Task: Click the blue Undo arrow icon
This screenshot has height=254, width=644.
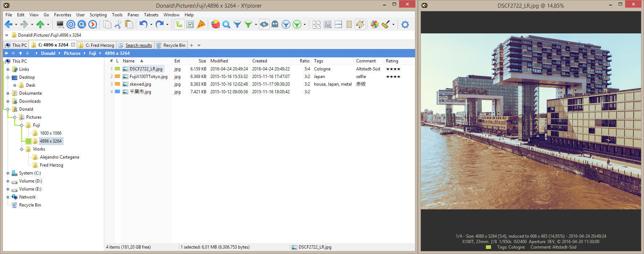Action: 143,24
